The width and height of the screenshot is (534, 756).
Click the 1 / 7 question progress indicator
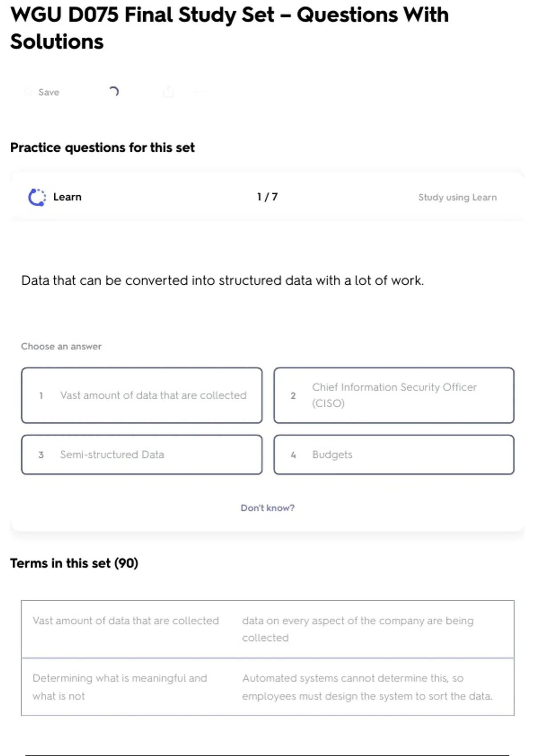pos(267,197)
